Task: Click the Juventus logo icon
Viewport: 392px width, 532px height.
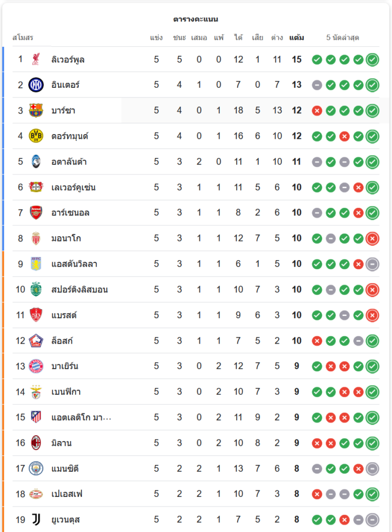Action: pos(36,519)
